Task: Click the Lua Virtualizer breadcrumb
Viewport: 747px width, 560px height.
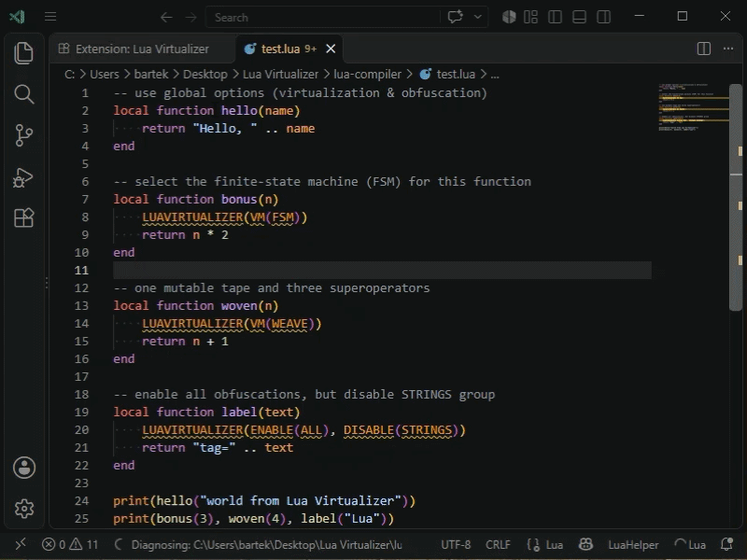Action: pos(280,75)
